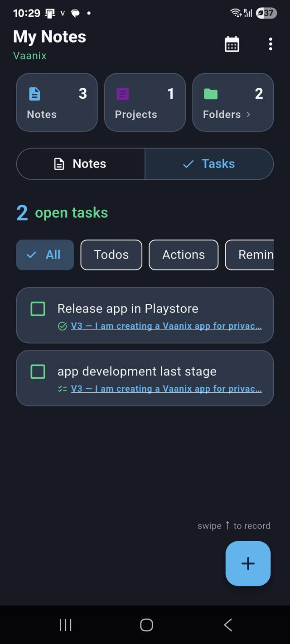The width and height of the screenshot is (290, 644).
Task: Tap the Todos filter button
Action: pos(111,255)
